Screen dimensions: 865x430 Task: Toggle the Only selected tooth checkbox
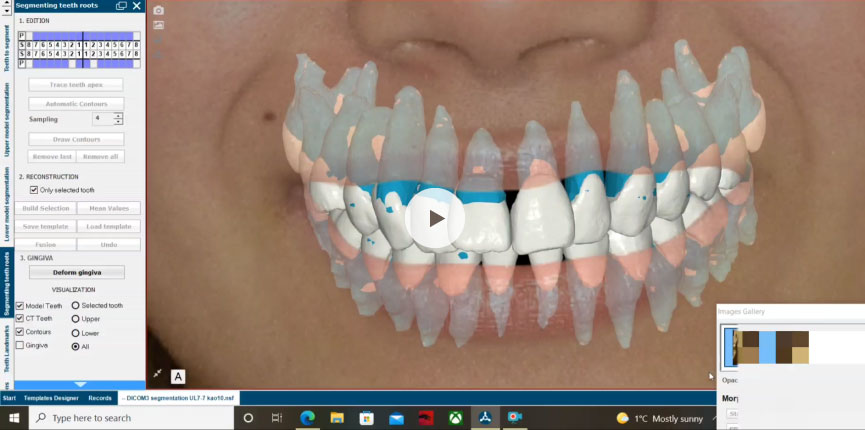34,190
